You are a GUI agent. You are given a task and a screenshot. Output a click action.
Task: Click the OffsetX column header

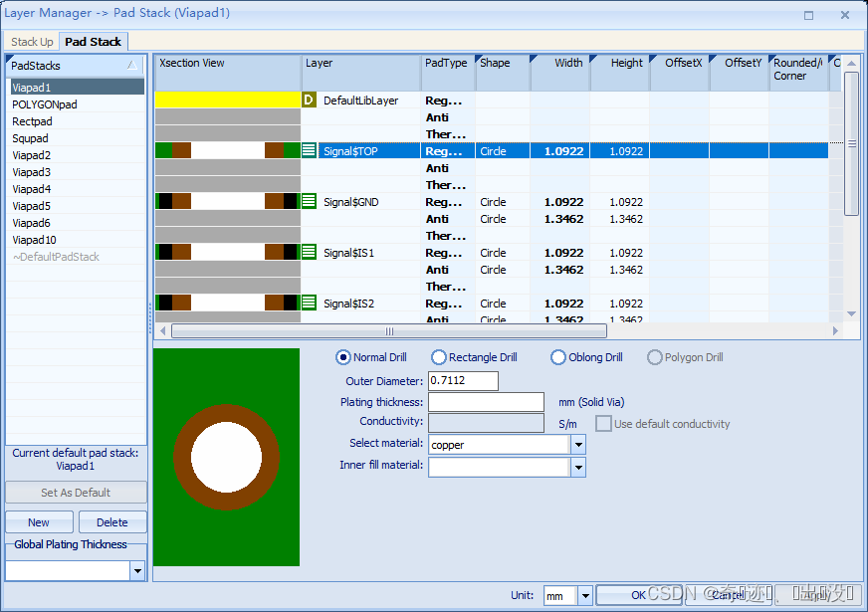[x=680, y=73]
